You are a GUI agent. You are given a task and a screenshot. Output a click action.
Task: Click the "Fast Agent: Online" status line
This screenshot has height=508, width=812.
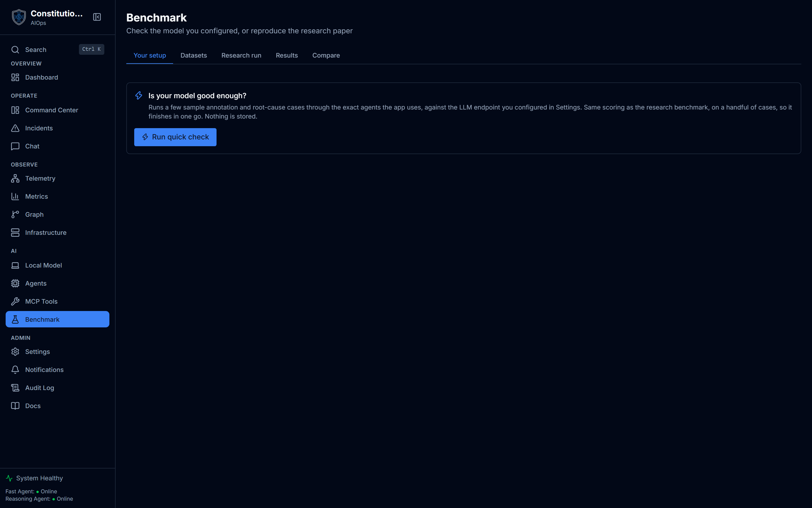click(x=31, y=492)
